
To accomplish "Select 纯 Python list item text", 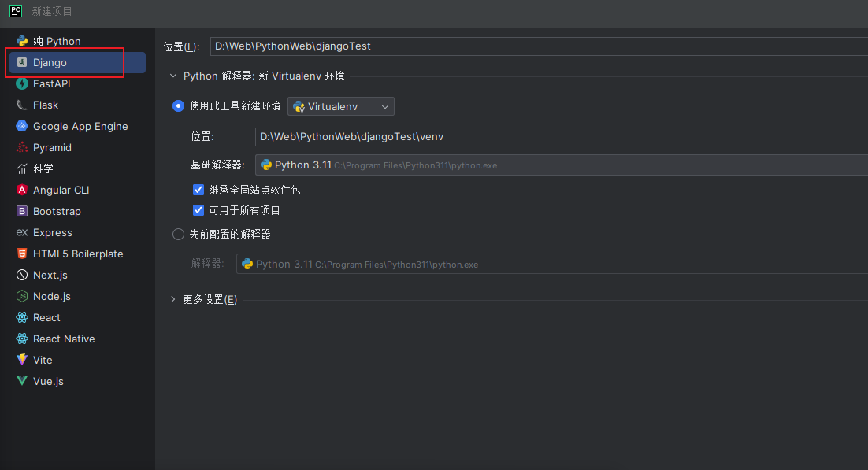I will pos(57,41).
